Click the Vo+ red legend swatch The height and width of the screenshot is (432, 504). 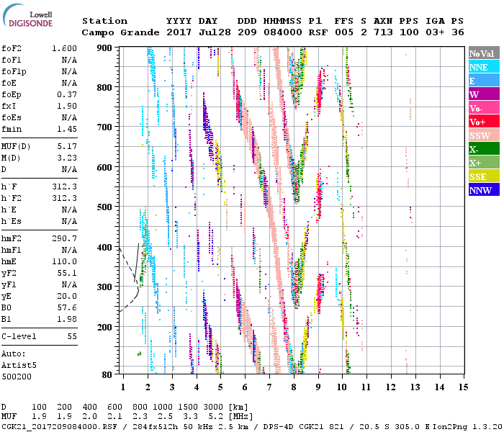tap(482, 122)
